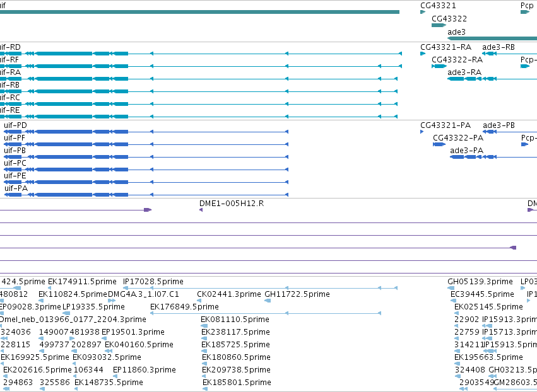Image resolution: width=537 pixels, height=392 pixels.
Task: Select the 324408 feature label
Action: 470,370
